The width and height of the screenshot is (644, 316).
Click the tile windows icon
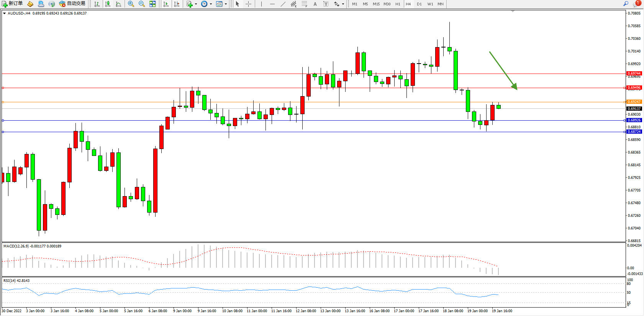pyautogui.click(x=152, y=4)
